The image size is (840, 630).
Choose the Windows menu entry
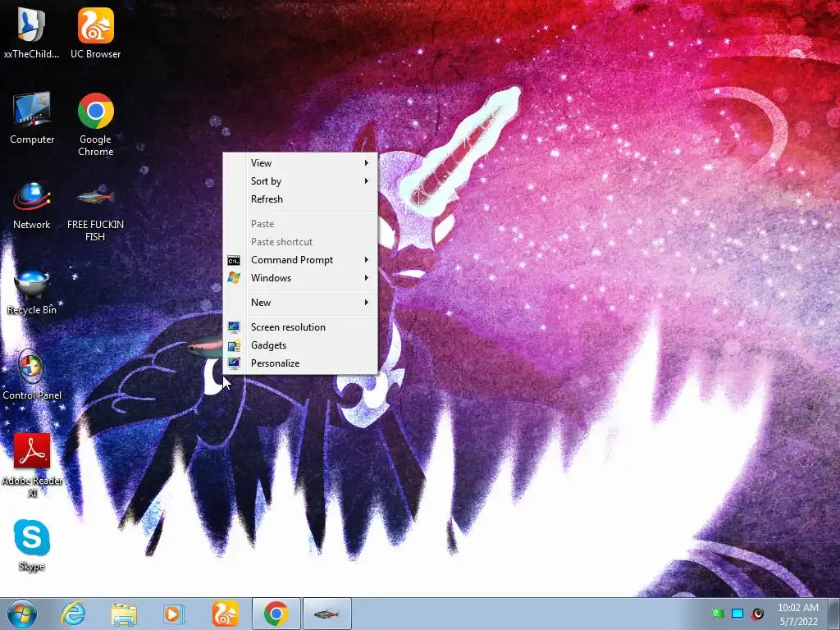coord(300,278)
